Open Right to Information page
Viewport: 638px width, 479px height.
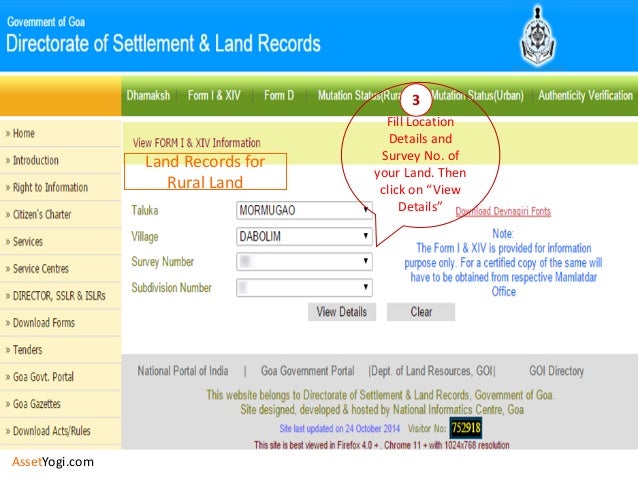point(50,188)
